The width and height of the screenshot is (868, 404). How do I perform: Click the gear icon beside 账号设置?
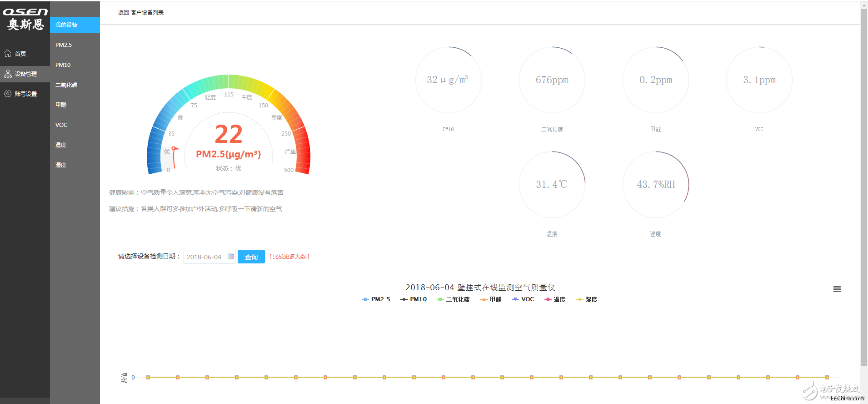(x=8, y=94)
